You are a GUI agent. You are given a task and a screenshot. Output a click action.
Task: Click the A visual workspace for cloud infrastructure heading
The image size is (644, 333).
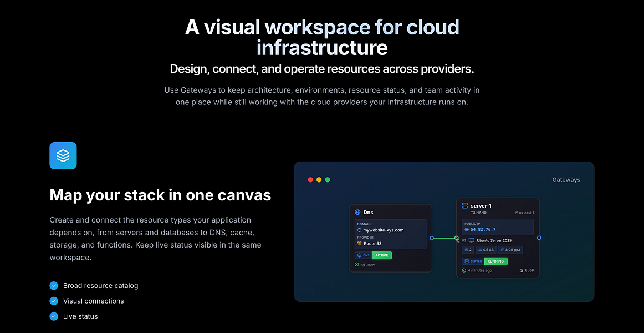point(322,37)
